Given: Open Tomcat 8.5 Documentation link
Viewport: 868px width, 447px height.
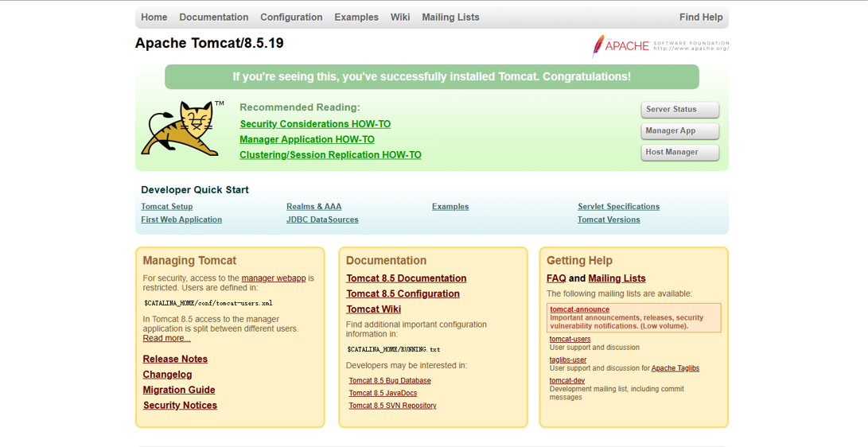Looking at the screenshot, I should coord(407,278).
